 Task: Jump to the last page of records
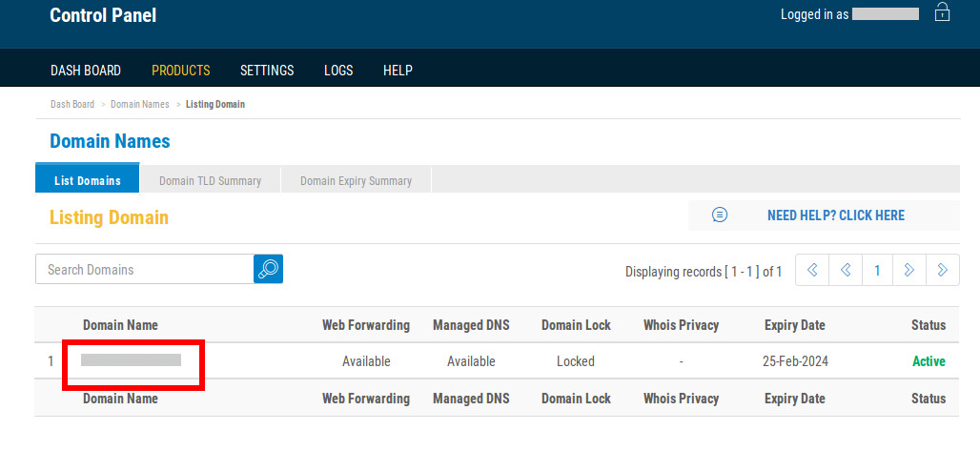click(943, 270)
